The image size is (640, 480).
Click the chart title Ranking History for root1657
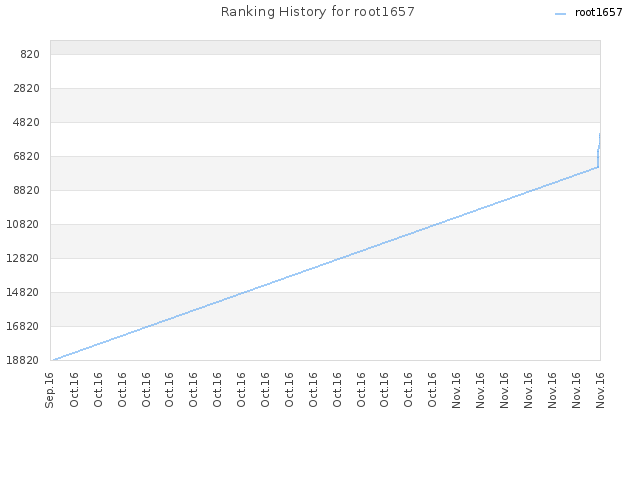coord(318,12)
